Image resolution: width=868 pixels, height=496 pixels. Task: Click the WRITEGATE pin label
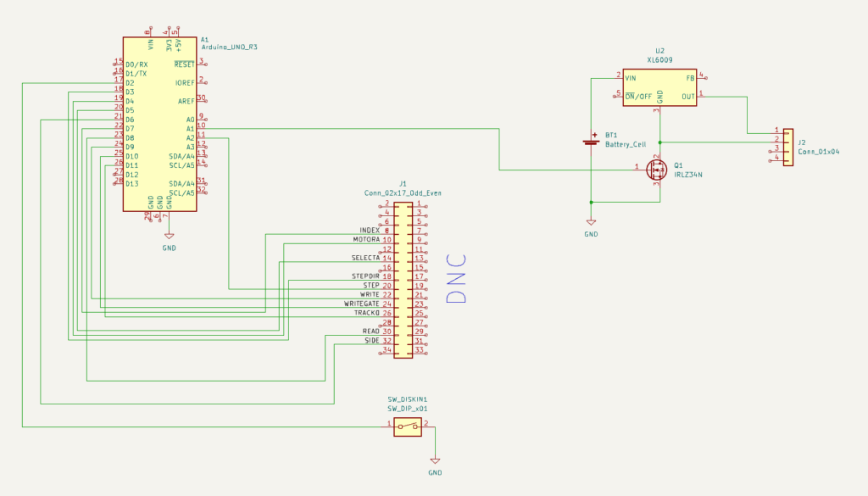pyautogui.click(x=361, y=304)
